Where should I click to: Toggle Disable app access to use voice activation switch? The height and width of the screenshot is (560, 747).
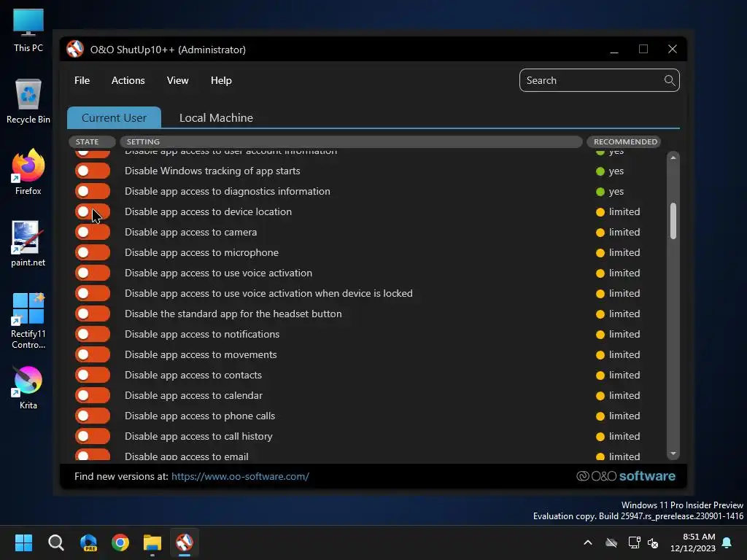point(93,273)
